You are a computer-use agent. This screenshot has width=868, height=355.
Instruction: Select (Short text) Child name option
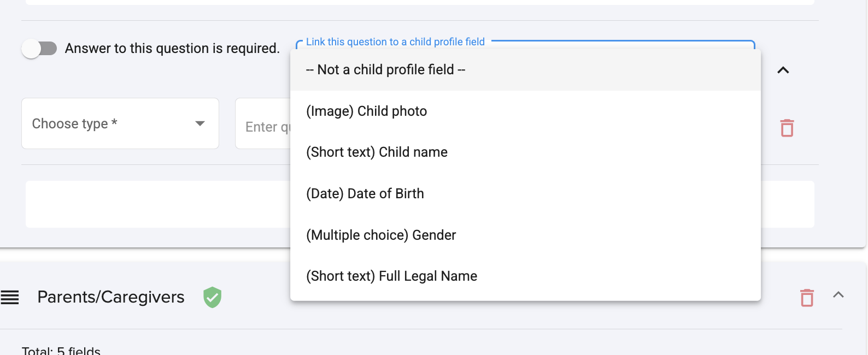click(x=377, y=152)
